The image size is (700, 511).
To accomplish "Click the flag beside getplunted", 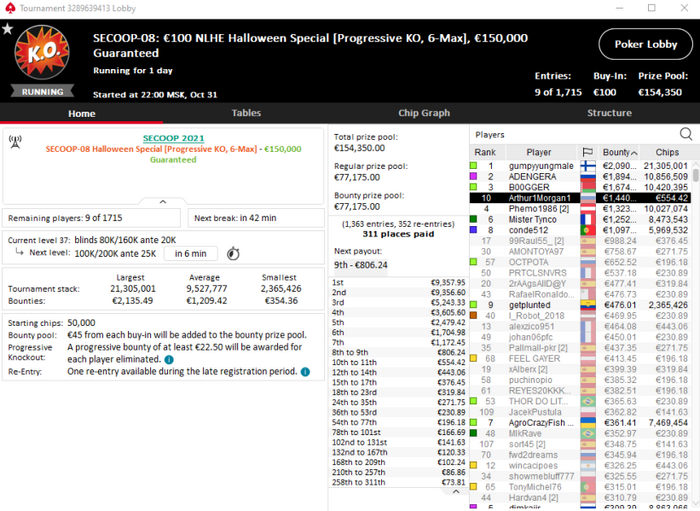I will coord(588,305).
